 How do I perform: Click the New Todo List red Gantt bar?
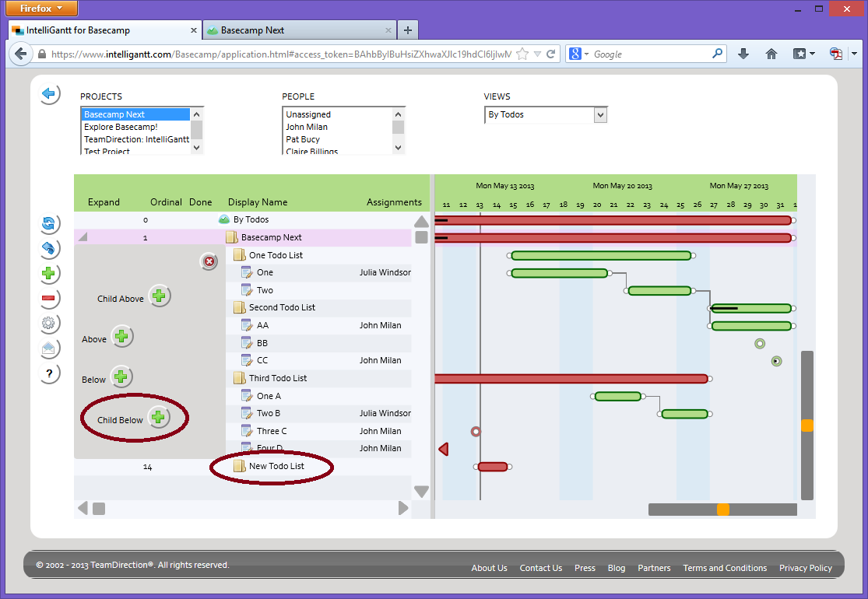493,467
